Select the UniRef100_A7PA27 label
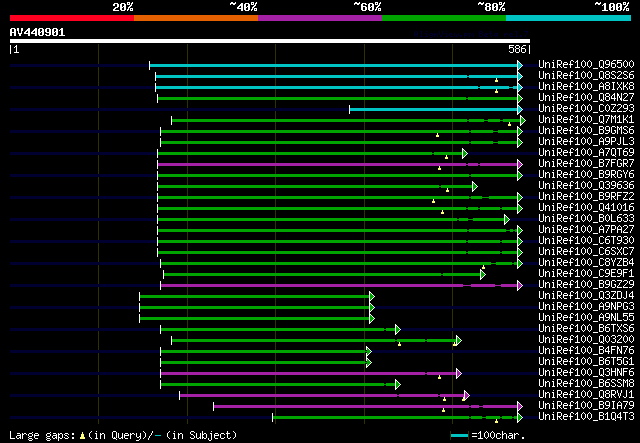Image resolution: width=640 pixels, height=443 pixels. [586, 230]
